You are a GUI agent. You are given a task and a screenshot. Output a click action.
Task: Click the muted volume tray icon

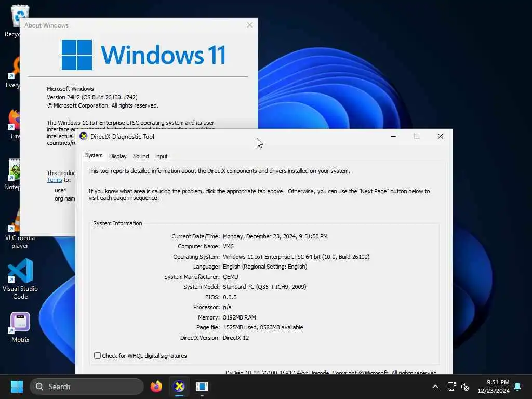[x=465, y=387]
